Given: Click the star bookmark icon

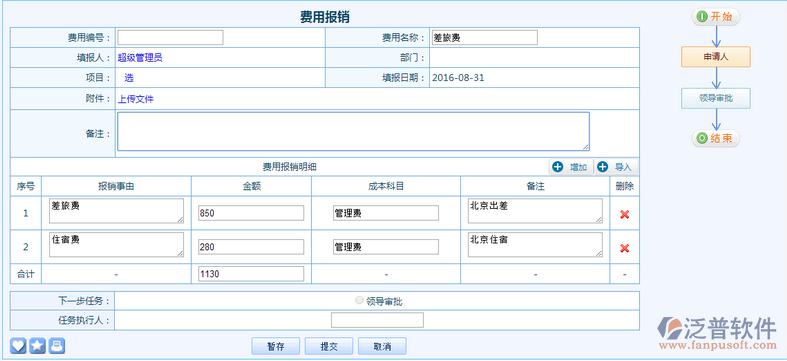Looking at the screenshot, I should [38, 346].
